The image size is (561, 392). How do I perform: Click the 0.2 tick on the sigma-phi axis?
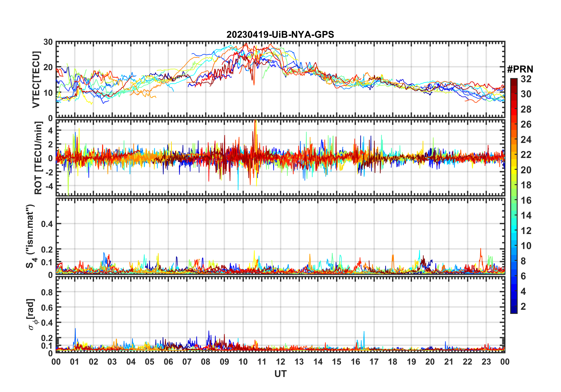coord(47,338)
